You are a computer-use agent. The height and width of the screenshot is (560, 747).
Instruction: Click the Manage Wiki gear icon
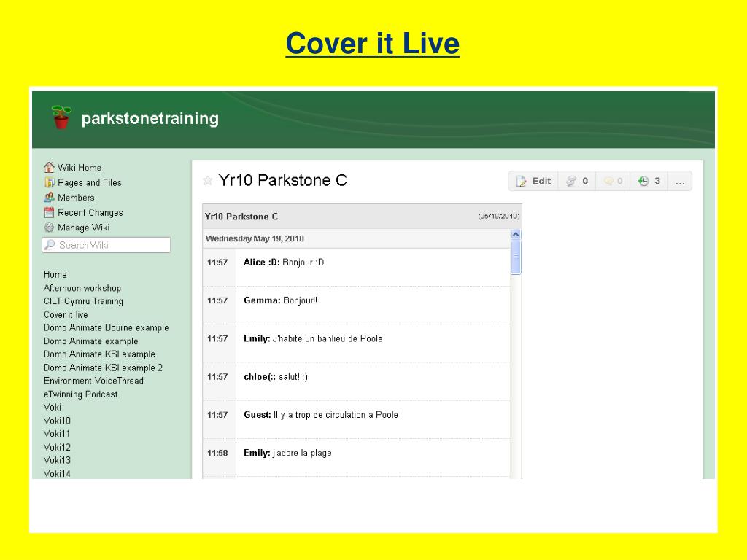(x=49, y=227)
